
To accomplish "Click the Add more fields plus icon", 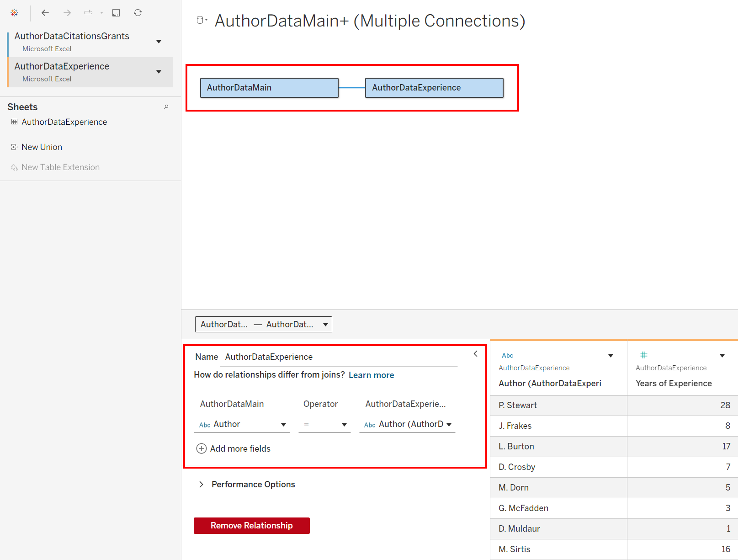I will coord(201,448).
